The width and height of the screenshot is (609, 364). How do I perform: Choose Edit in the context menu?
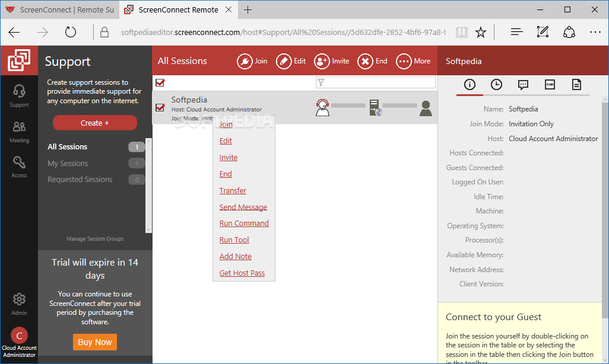(x=226, y=141)
